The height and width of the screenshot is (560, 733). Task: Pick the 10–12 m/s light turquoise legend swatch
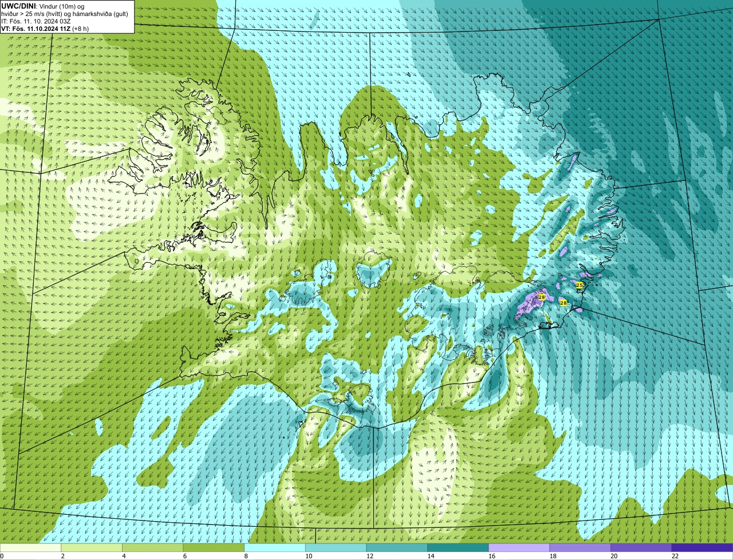pos(336,547)
